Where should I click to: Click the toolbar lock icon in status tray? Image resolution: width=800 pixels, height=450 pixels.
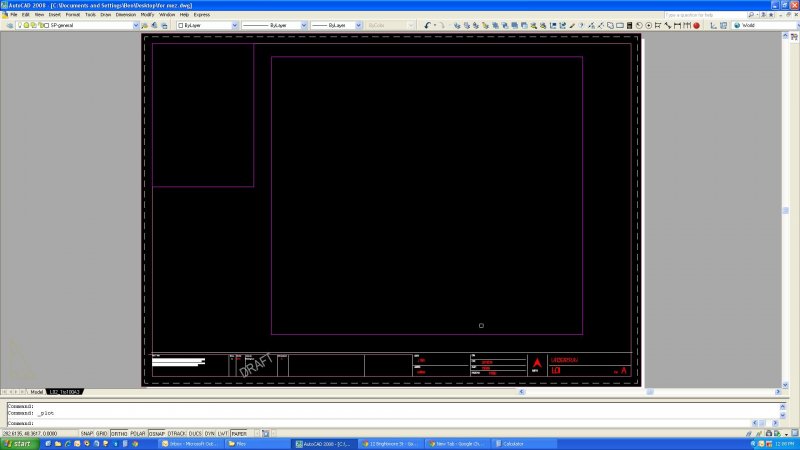click(x=769, y=433)
